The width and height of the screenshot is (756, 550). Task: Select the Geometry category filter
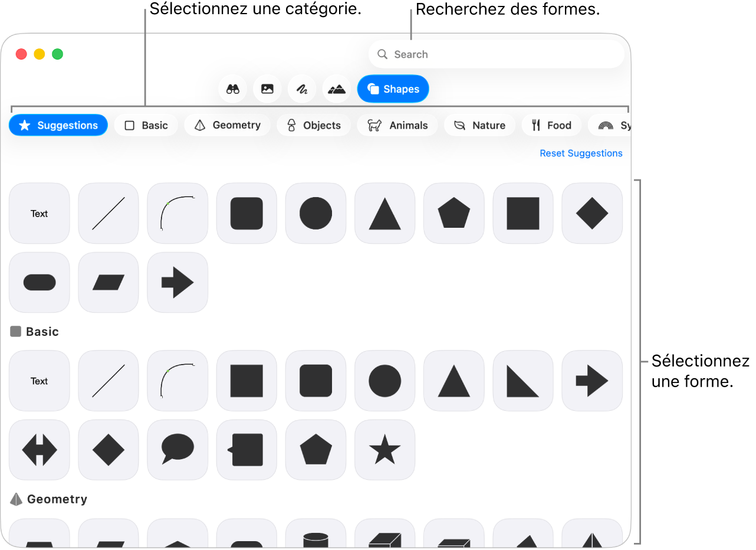[x=227, y=125]
